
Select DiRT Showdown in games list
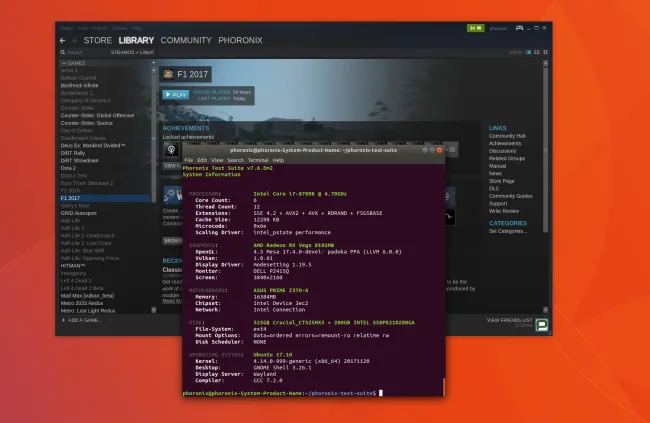click(x=80, y=160)
